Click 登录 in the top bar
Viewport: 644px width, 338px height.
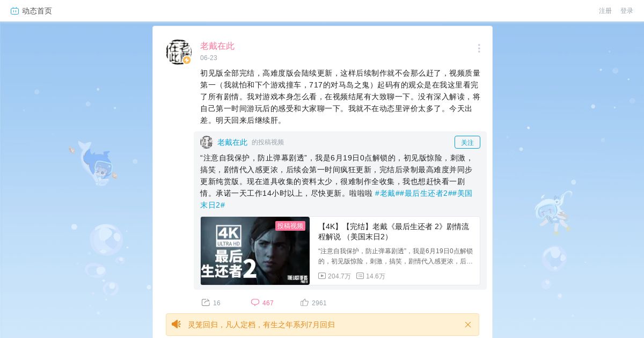[x=627, y=11]
